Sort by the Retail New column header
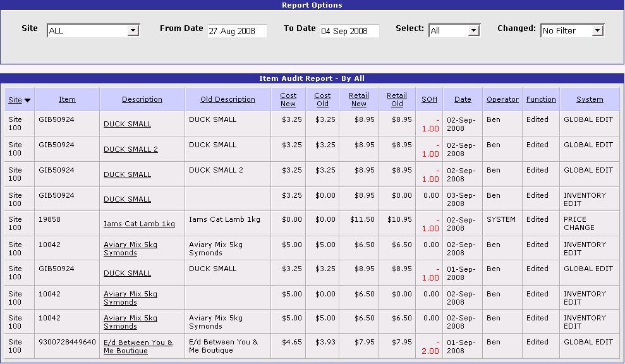Image resolution: width=625 pixels, height=364 pixels. coord(359,99)
